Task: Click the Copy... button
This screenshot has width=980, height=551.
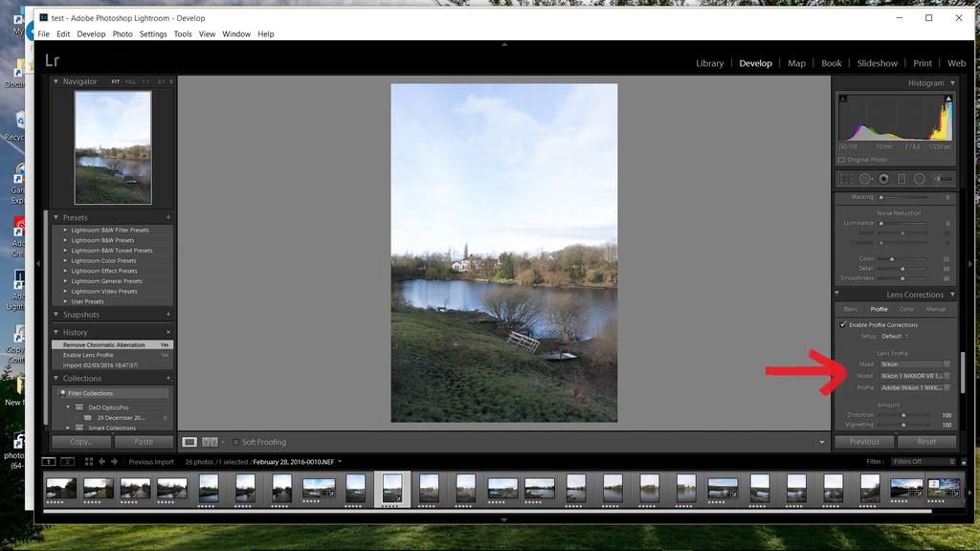Action: point(80,442)
